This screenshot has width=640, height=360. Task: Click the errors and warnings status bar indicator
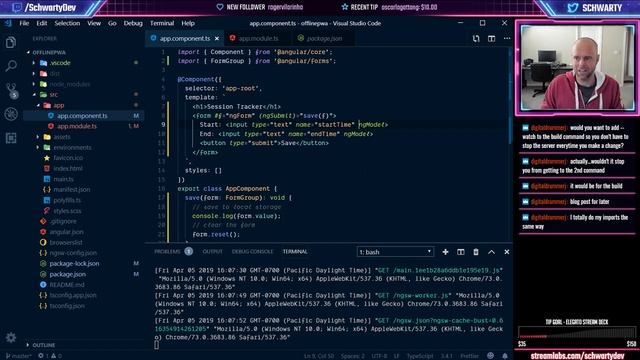50,356
